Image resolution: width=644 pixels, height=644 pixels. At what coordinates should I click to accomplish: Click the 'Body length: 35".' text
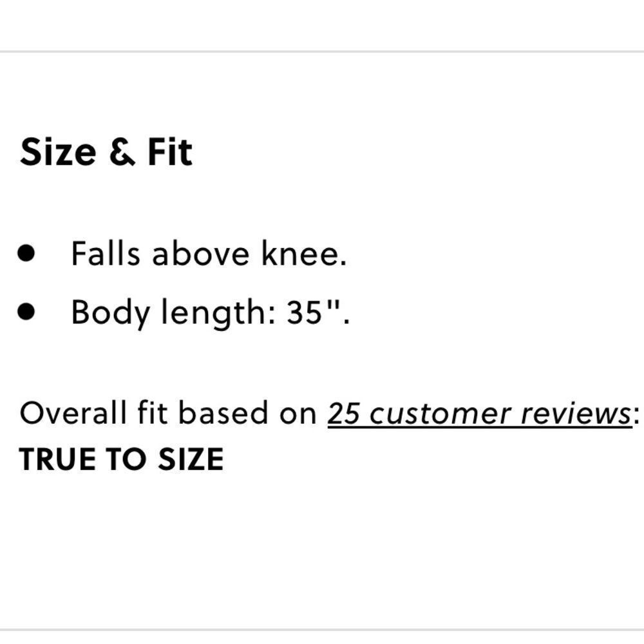tap(211, 313)
